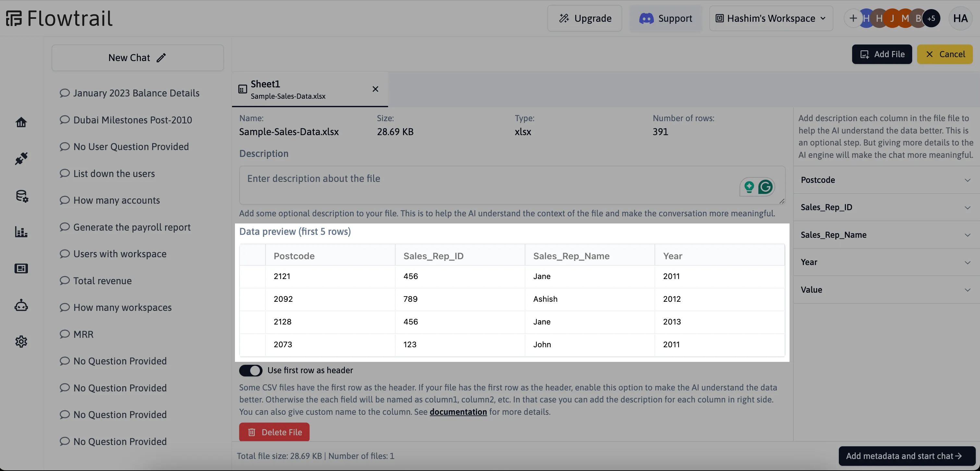Viewport: 980px width, 471px height.
Task: Click chat icon beside Total revenue
Action: click(x=65, y=280)
